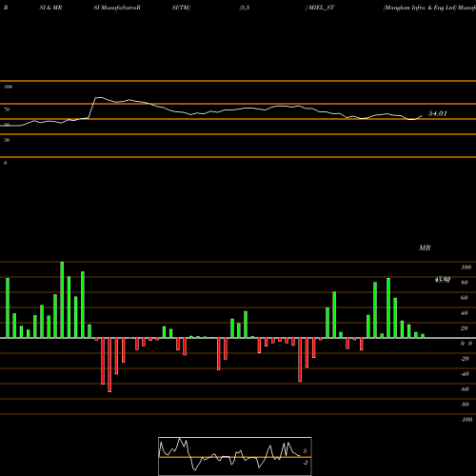
Task: Click the MR axis label -100
Action: coord(466,420)
